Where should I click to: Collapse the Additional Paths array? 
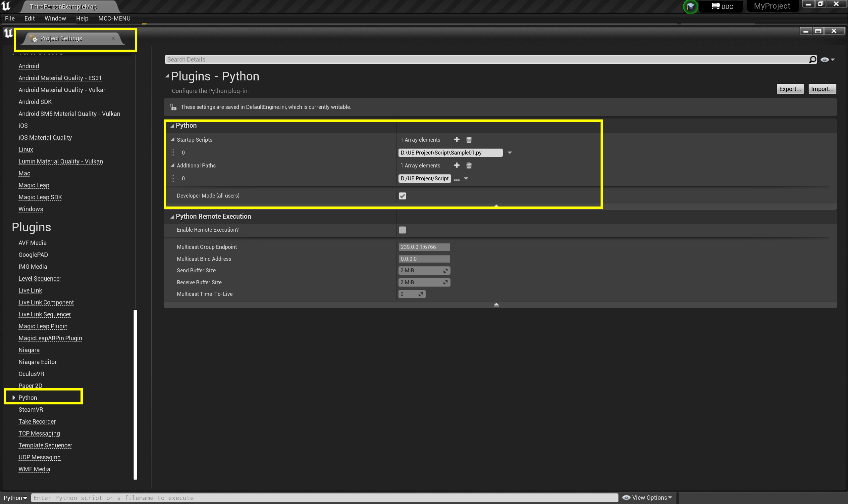pos(172,165)
